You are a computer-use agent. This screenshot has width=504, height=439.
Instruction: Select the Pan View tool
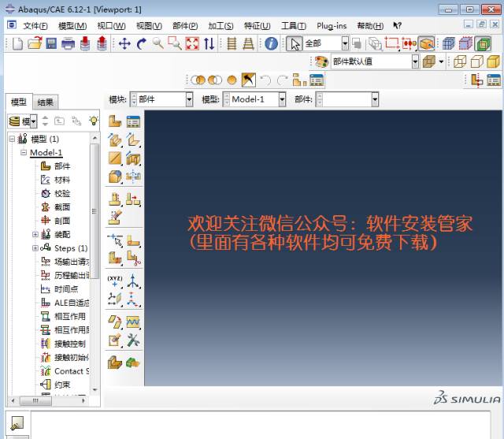(x=124, y=44)
